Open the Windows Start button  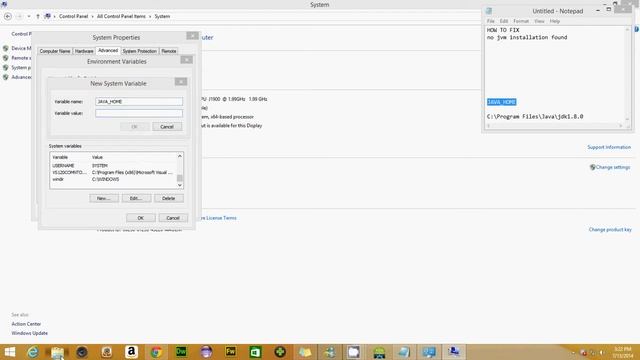point(9,352)
